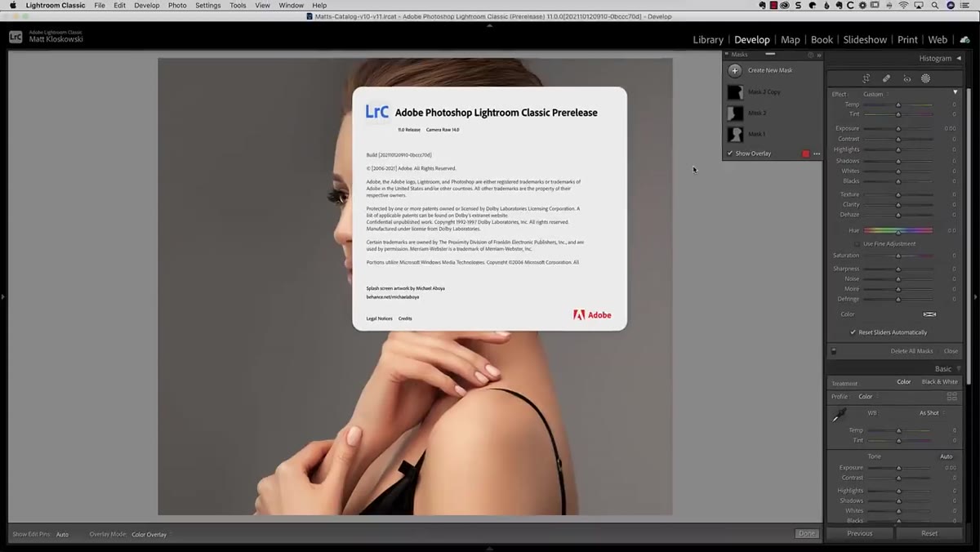The image size is (980, 552).
Task: Switch to the Library module
Action: [707, 39]
